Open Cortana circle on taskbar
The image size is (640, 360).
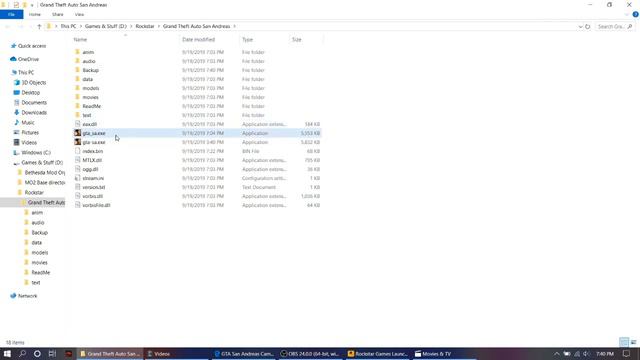coord(37,354)
